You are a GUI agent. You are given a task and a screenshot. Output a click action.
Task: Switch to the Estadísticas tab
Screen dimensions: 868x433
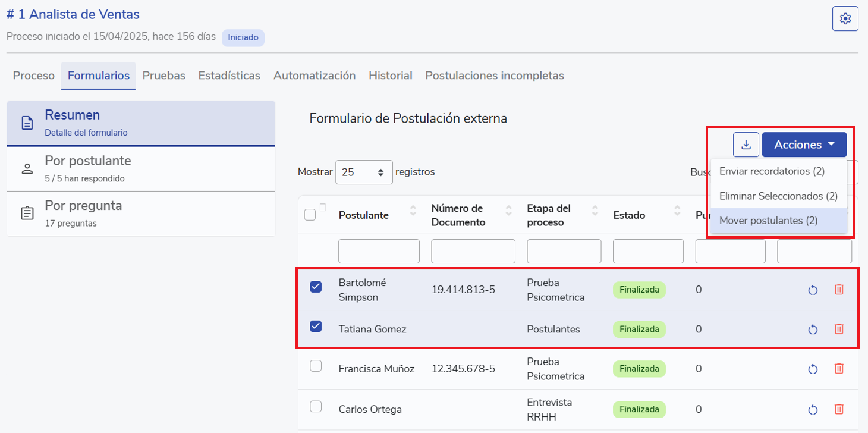point(229,76)
